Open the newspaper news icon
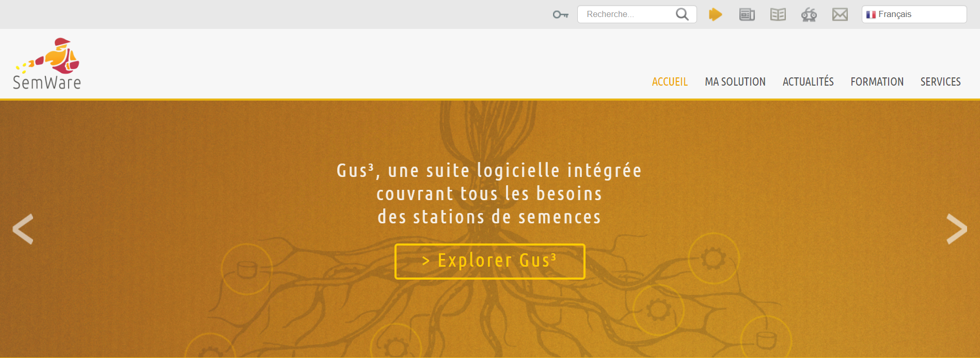Screen dimensions: 980x358 (x=747, y=14)
